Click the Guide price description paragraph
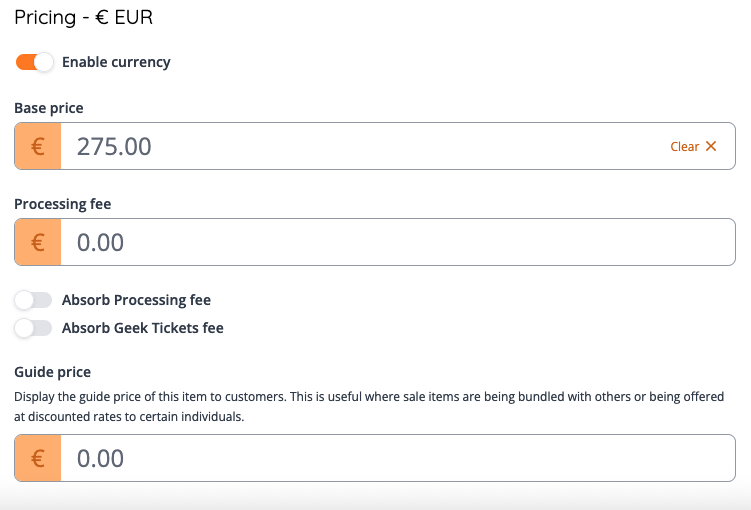This screenshot has width=751, height=510. (x=368, y=407)
